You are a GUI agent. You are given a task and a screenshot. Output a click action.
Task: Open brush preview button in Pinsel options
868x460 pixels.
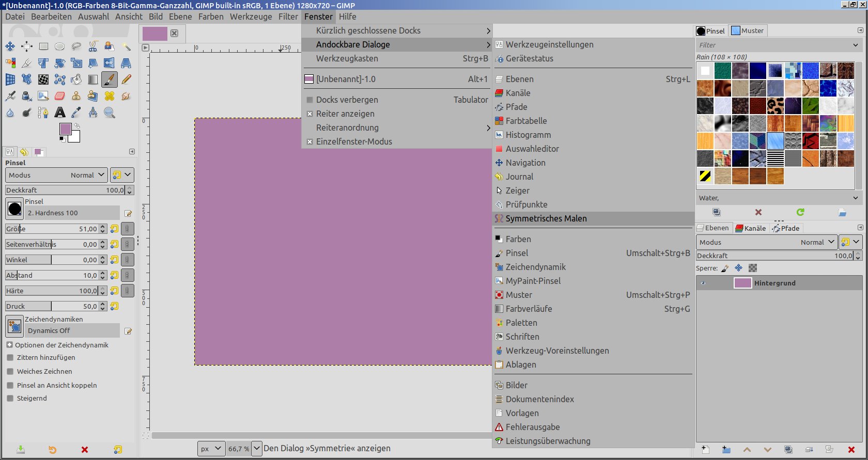click(14, 209)
